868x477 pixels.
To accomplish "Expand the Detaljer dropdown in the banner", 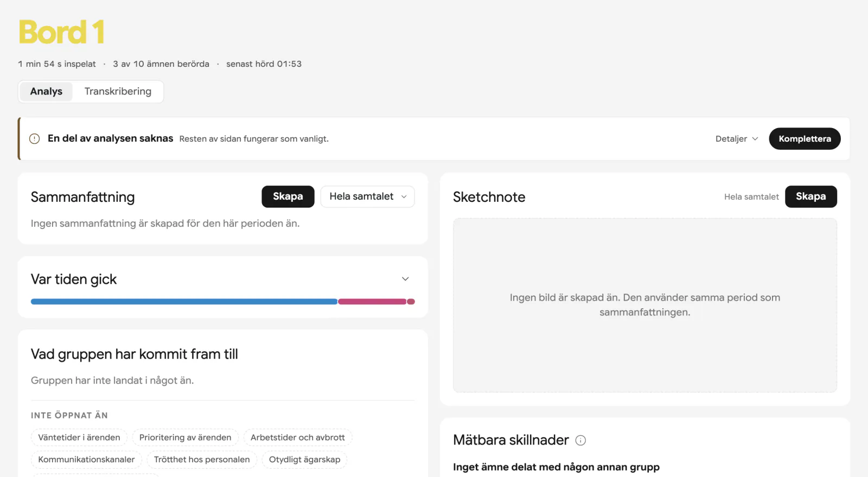I will (x=736, y=139).
